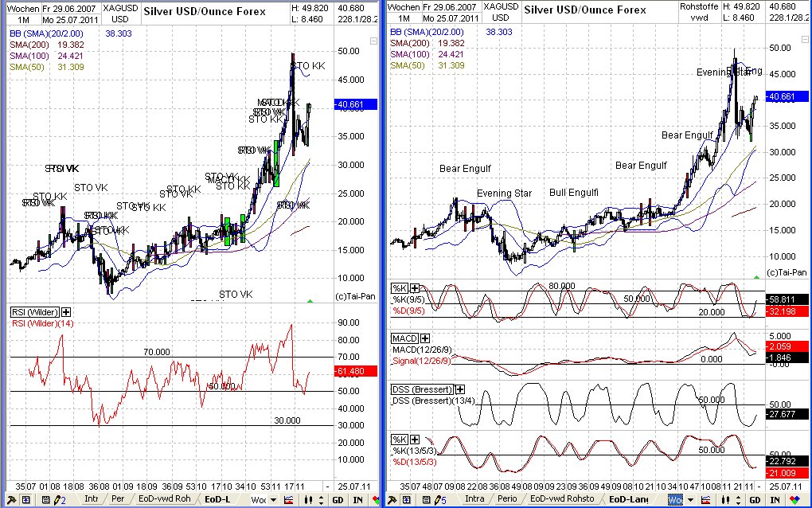Screen dimensions: 812x508
Task: Select the pointer/dart tool in the left toolbar
Action: click(x=10, y=501)
